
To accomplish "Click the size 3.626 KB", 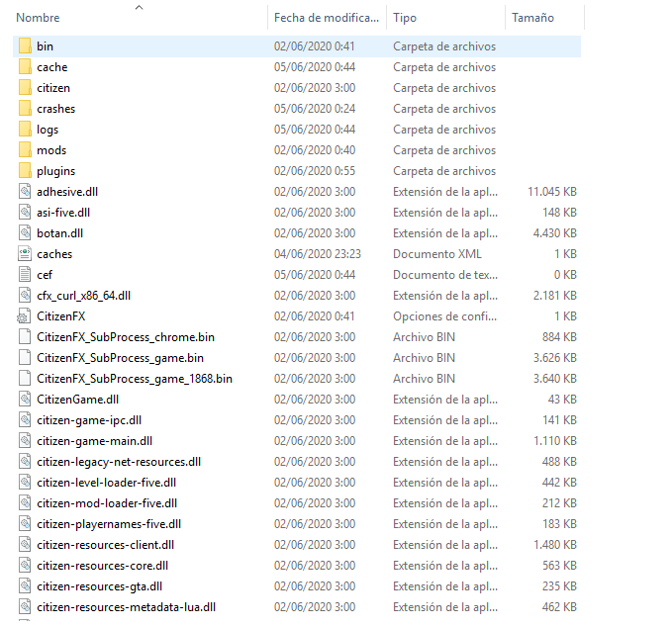I will [555, 358].
